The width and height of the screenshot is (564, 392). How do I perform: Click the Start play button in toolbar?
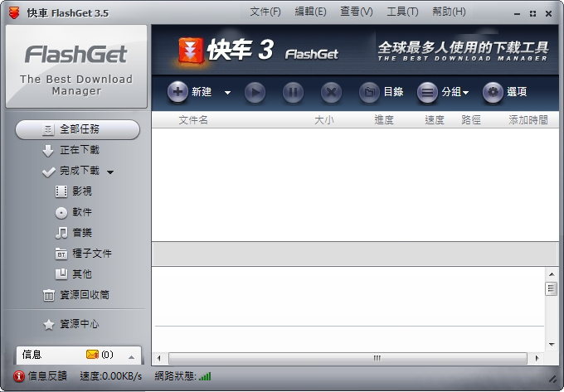pyautogui.click(x=255, y=93)
